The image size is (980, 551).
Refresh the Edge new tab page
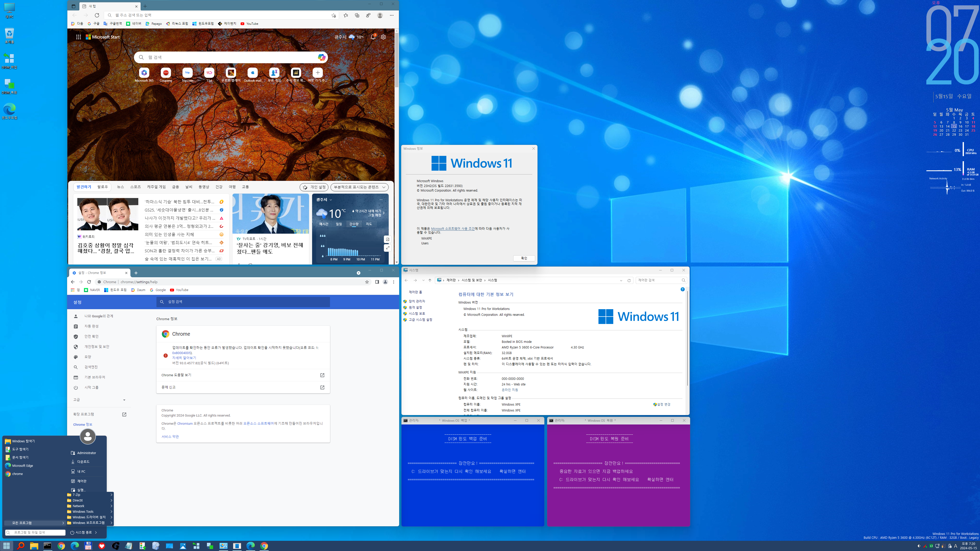[97, 15]
